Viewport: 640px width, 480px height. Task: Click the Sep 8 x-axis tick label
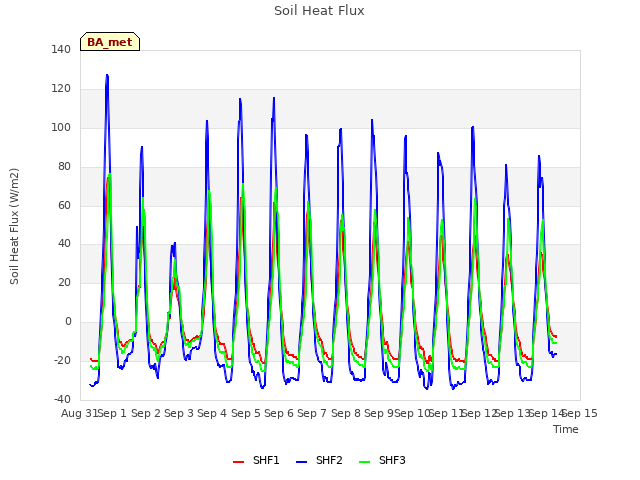point(346,413)
